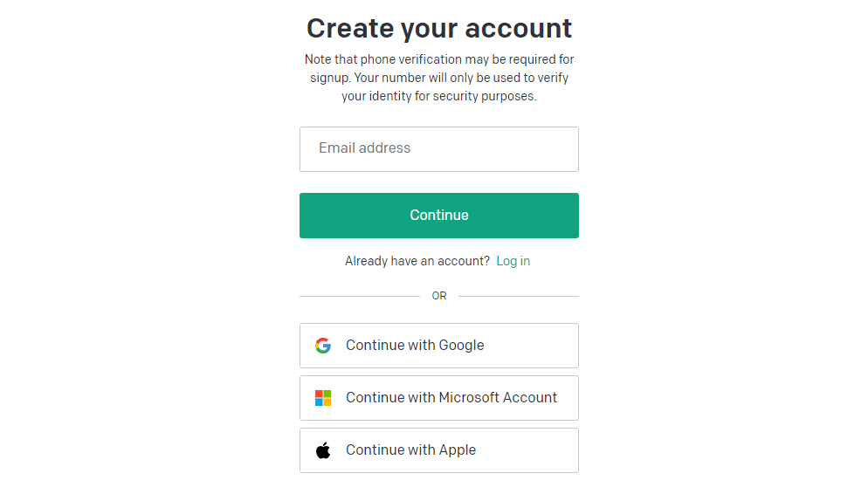Click the black Apple logo icon

coord(323,450)
